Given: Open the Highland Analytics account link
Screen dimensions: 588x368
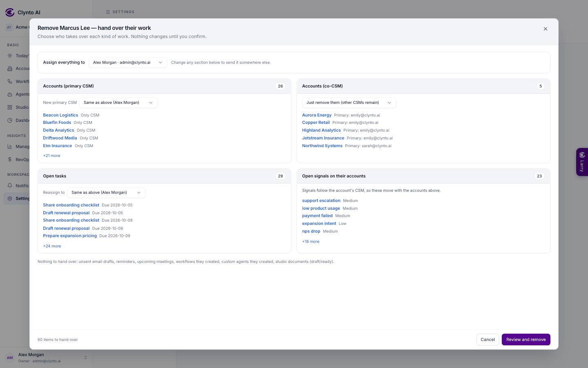Looking at the screenshot, I should [321, 130].
